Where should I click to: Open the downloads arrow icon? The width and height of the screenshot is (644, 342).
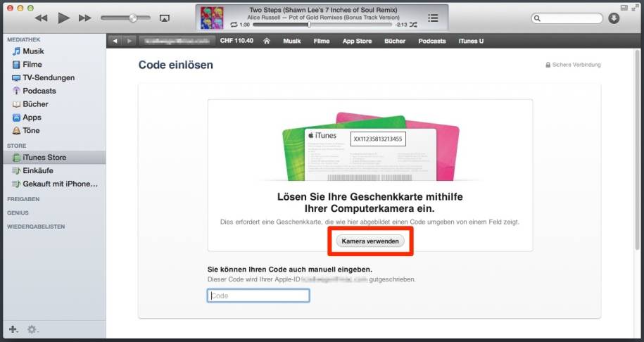[x=614, y=18]
